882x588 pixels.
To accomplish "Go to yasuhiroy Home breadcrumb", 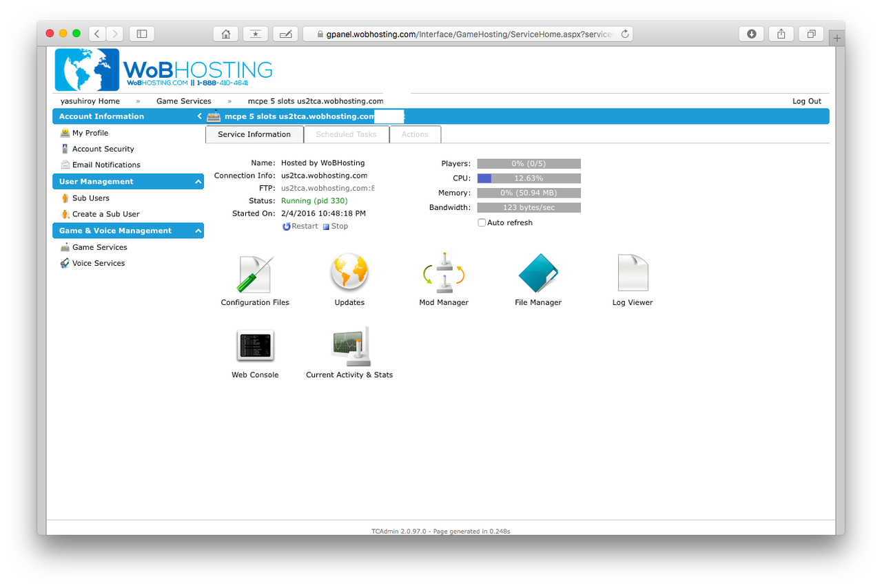I will coord(90,101).
